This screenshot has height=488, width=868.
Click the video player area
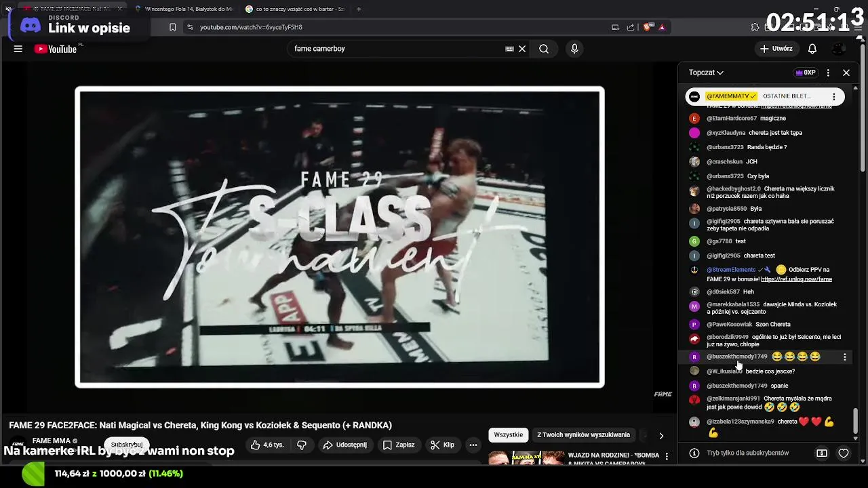pos(339,237)
